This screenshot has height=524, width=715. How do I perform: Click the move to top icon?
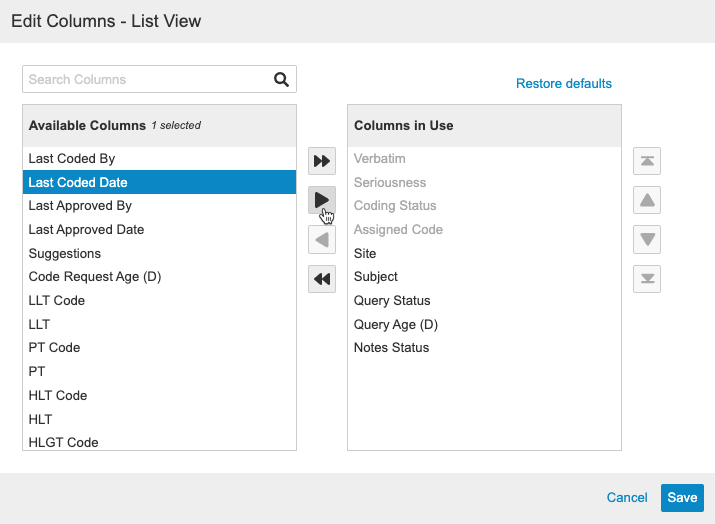647,161
